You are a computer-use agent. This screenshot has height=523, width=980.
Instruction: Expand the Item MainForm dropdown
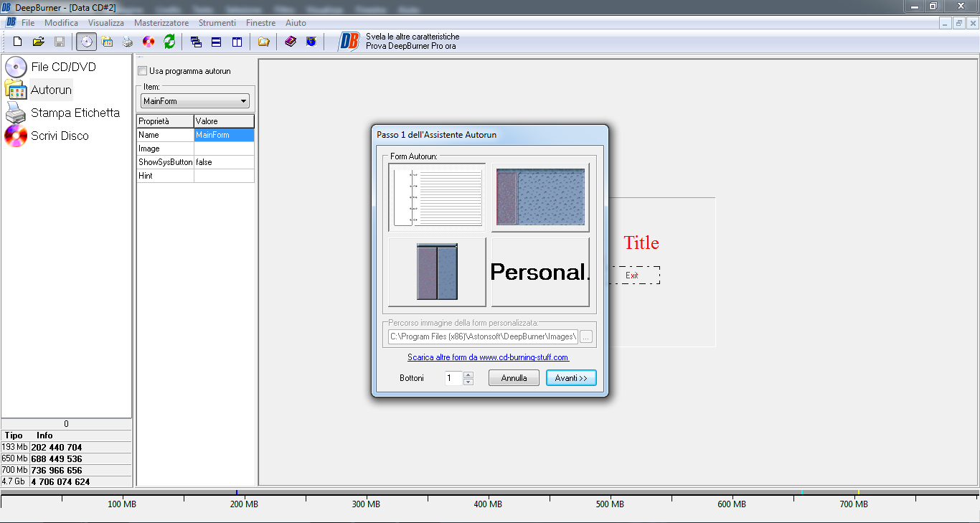tap(243, 101)
